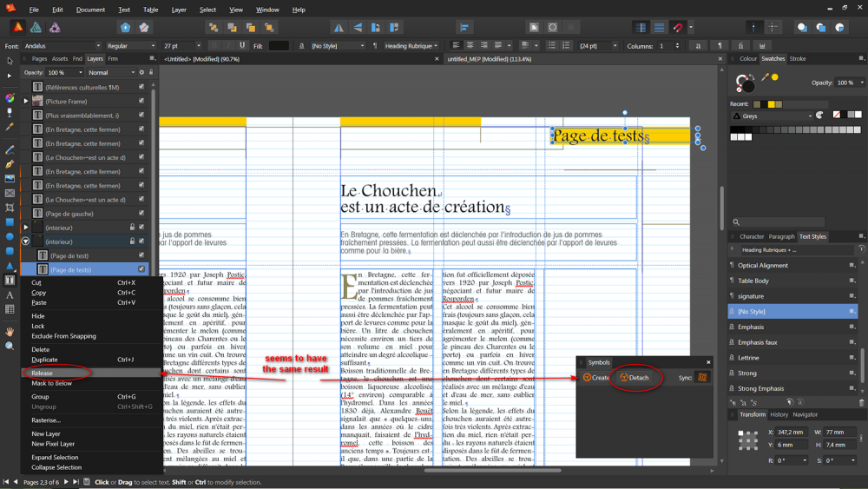Pick the yellow recent colour swatch
Screen dimensions: 868x489
(x=770, y=103)
